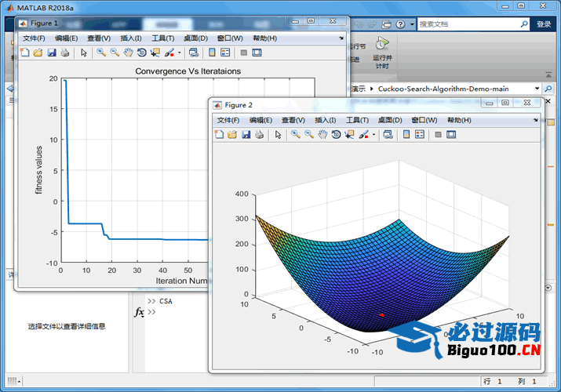Select Data Cursor tool in Figure 1
The width and height of the screenshot is (561, 392).
155,53
